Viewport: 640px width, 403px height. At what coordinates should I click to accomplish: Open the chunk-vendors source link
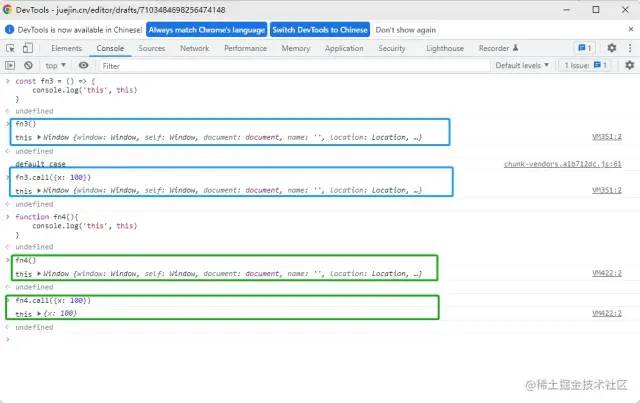[x=562, y=164]
